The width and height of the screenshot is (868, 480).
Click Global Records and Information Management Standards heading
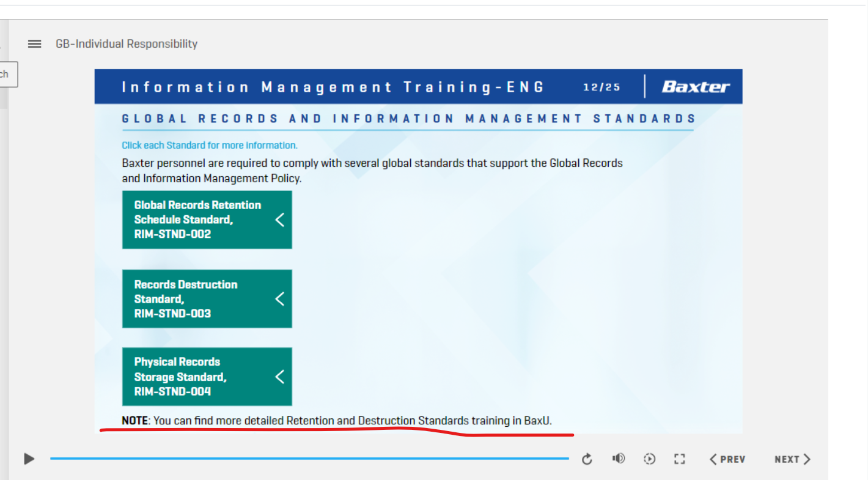[409, 119]
